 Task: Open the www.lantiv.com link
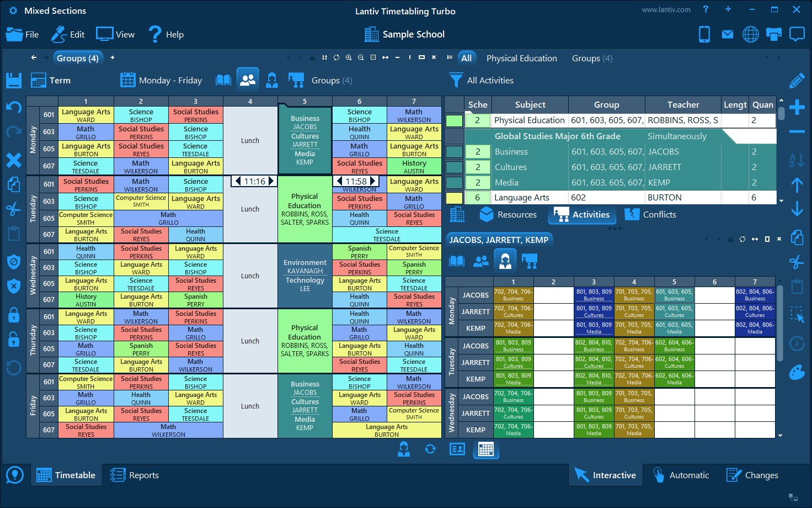tap(666, 10)
